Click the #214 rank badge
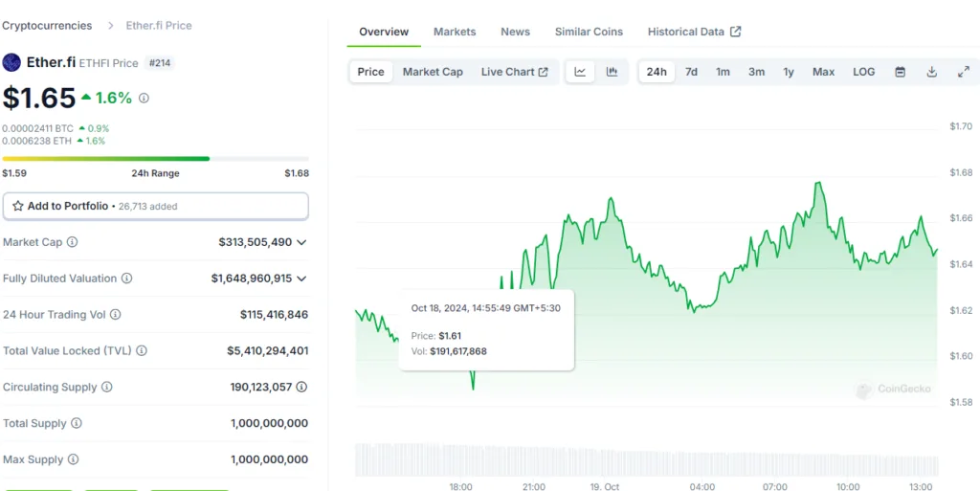 click(x=160, y=62)
